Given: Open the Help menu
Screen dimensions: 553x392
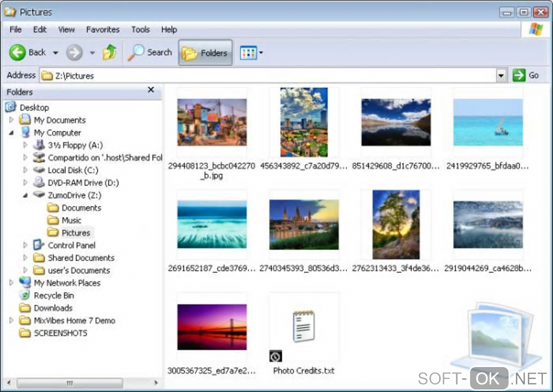Looking at the screenshot, I should pos(169,30).
